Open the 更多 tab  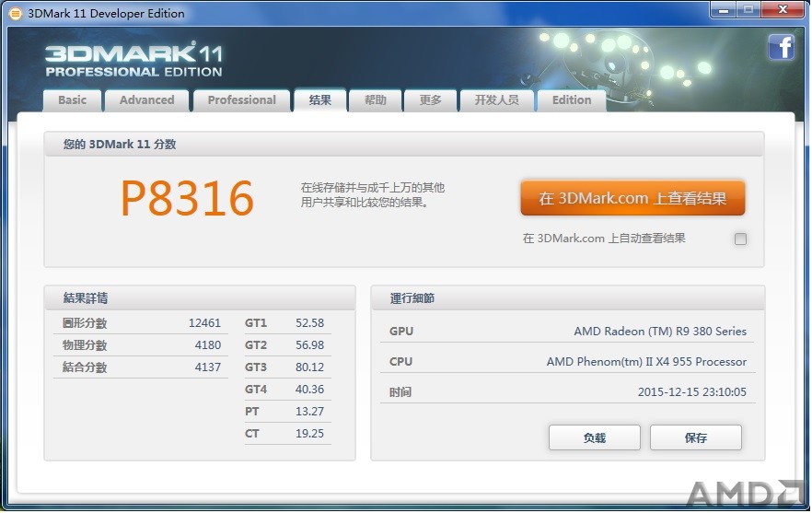431,100
